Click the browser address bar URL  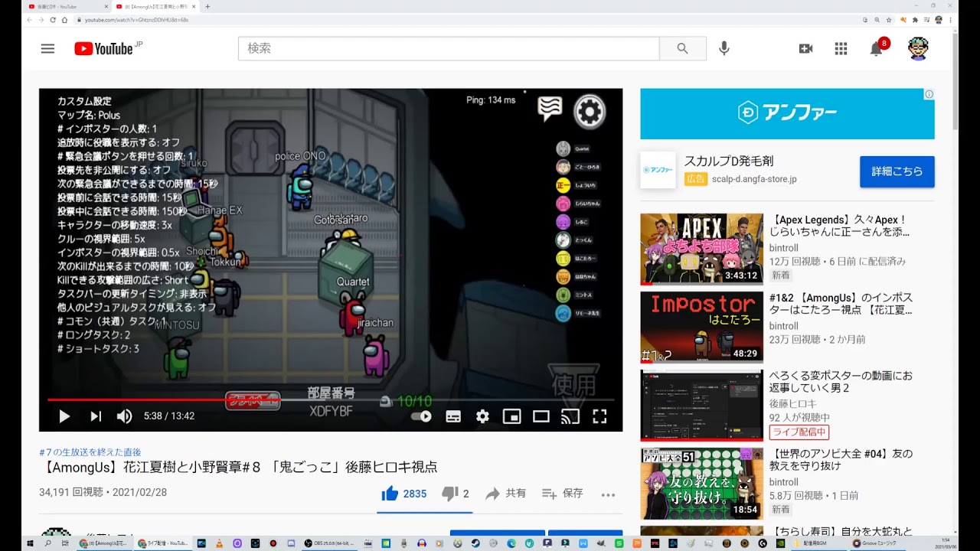136,20
